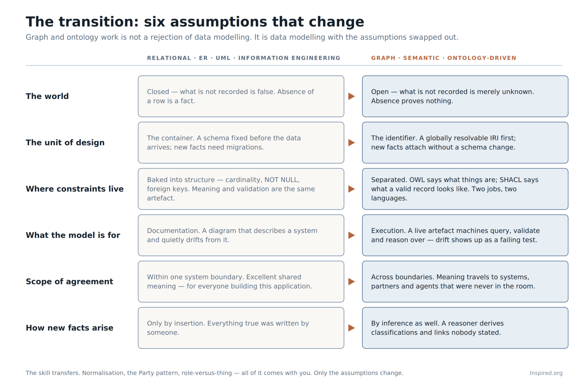The height and width of the screenshot is (386, 588).
Task: Open the Inspired.org footer link
Action: click(546, 373)
